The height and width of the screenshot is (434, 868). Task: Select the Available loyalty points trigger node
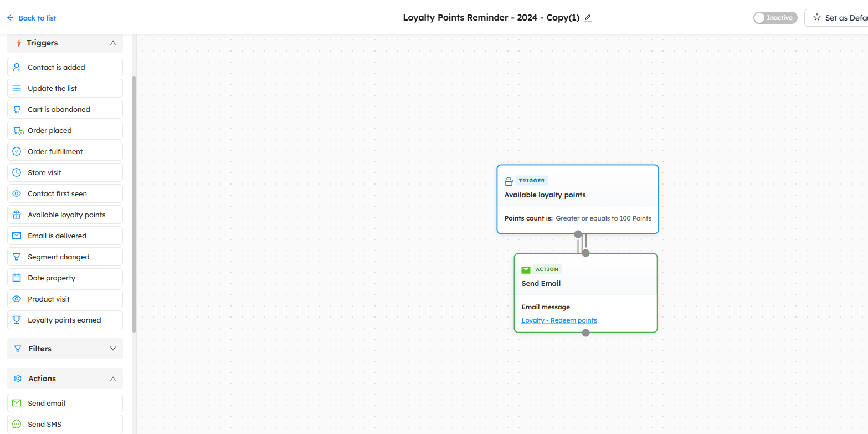tap(577, 195)
